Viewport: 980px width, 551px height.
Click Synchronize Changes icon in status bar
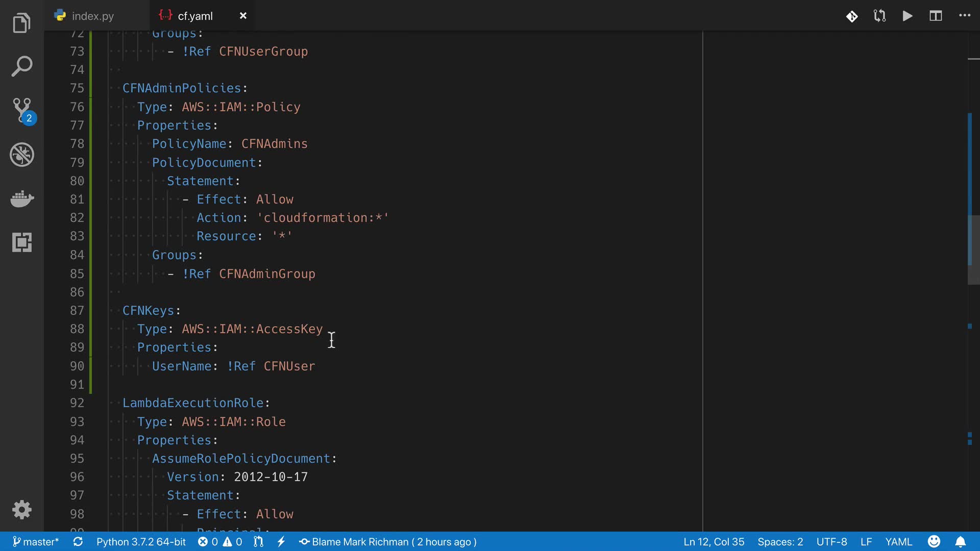[78, 542]
